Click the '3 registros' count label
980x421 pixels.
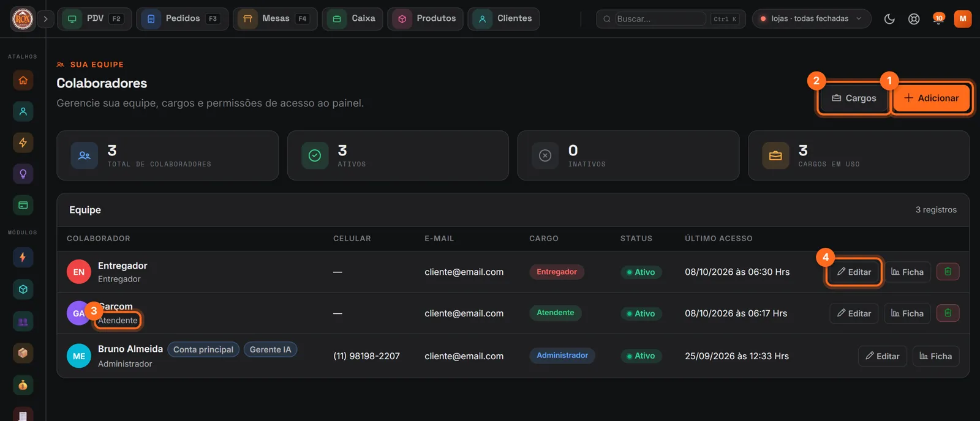click(x=936, y=210)
